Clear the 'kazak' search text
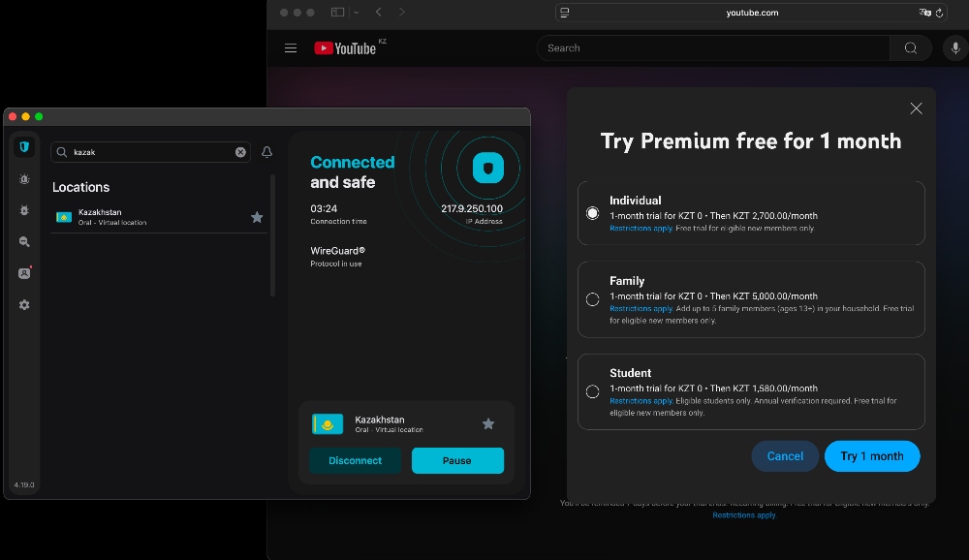The width and height of the screenshot is (969, 560). click(x=240, y=152)
